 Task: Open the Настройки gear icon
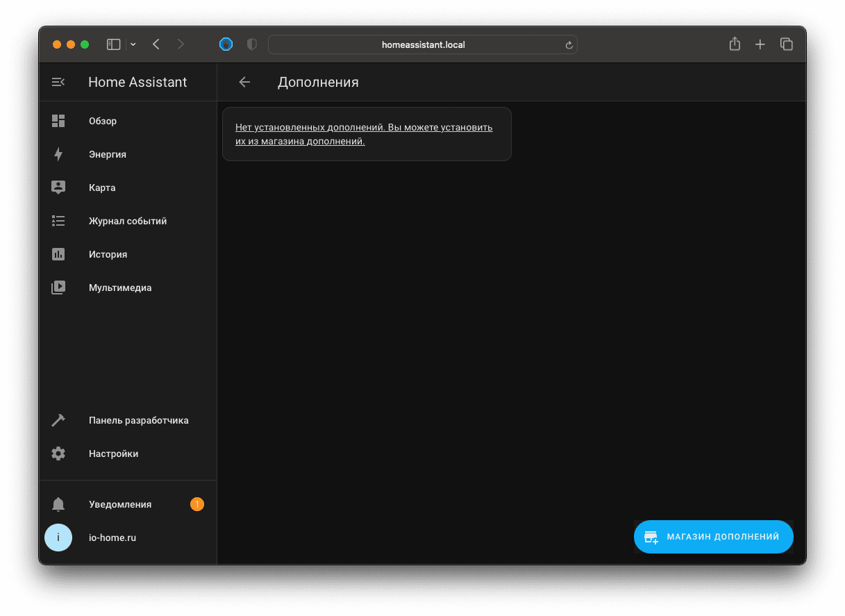tap(58, 453)
